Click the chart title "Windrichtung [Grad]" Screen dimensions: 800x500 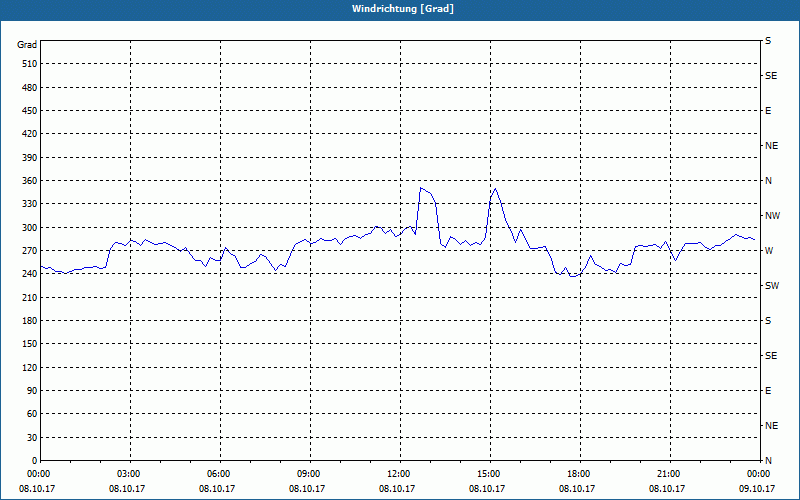pyautogui.click(x=403, y=9)
